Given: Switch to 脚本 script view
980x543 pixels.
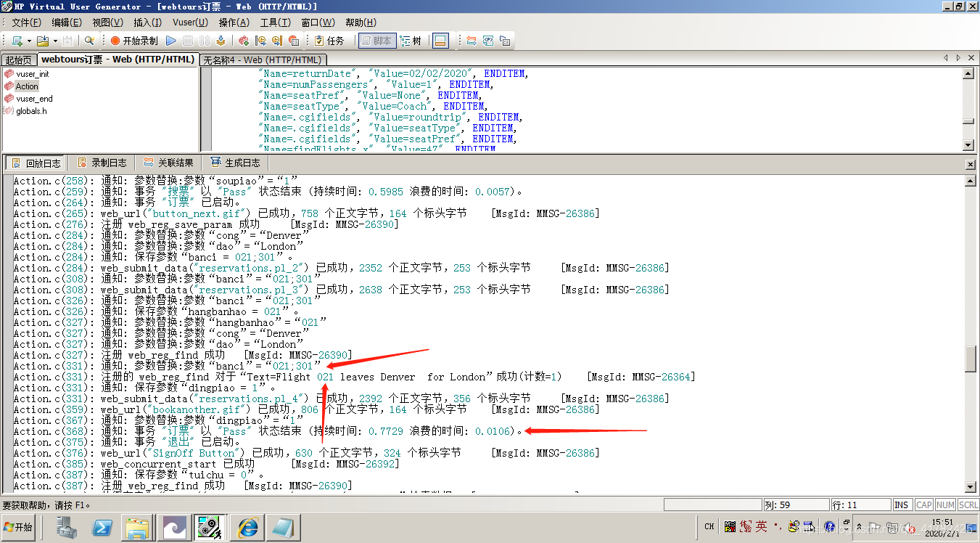Looking at the screenshot, I should point(377,41).
